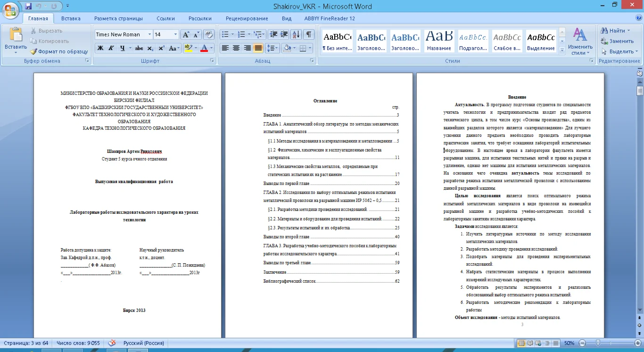
Task: Click the zoom slider handle
Action: pos(597,343)
